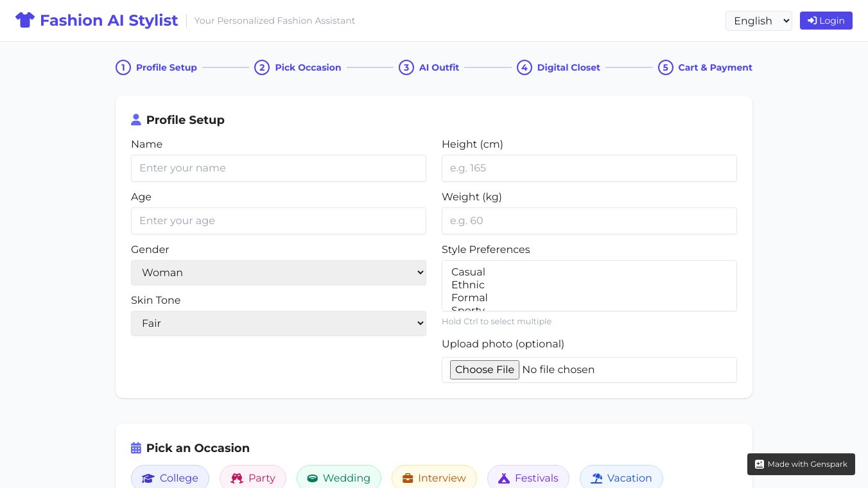This screenshot has width=868, height=488.
Task: Select Ethnic in Style Preferences list
Action: point(468,285)
